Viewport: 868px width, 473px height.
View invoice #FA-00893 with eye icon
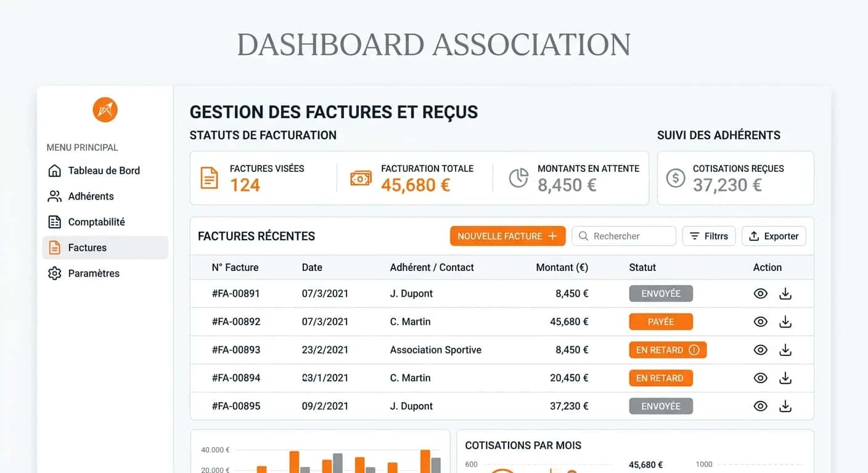[x=761, y=350]
